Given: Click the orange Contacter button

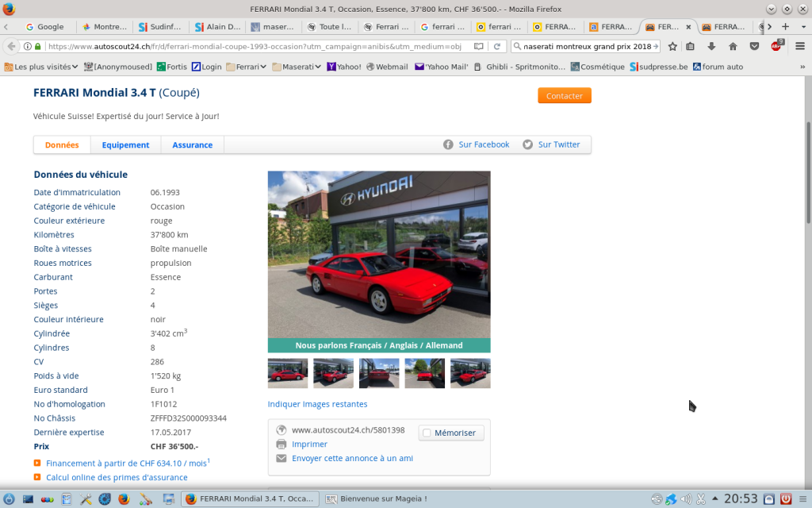Looking at the screenshot, I should coord(564,95).
